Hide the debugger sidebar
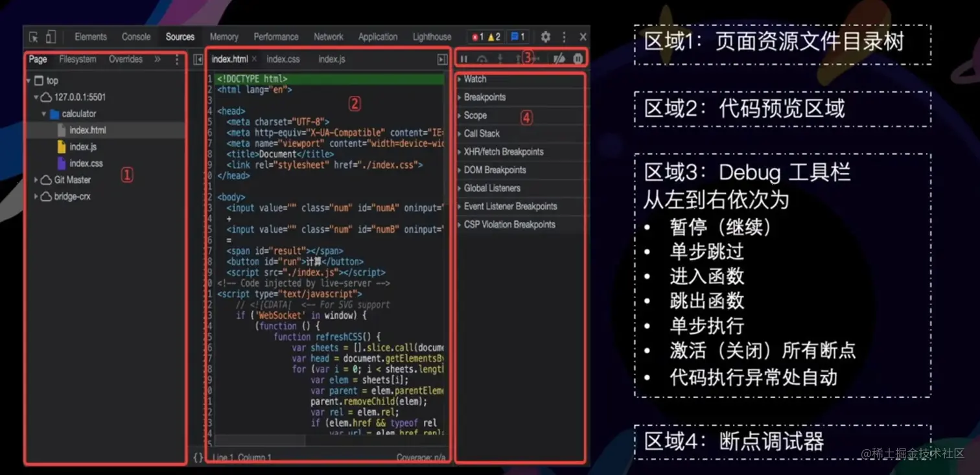The width and height of the screenshot is (980, 475). click(x=442, y=60)
